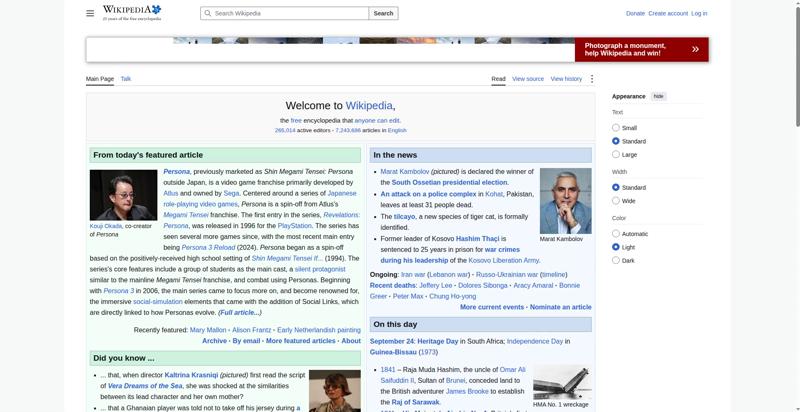800x412 pixels.
Task: Select Dark color mode
Action: point(616,260)
